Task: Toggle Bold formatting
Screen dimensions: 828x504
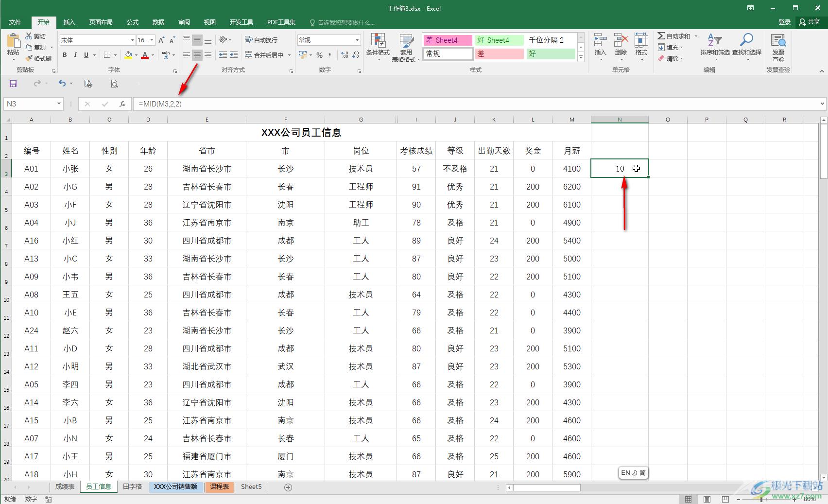Action: tap(65, 55)
